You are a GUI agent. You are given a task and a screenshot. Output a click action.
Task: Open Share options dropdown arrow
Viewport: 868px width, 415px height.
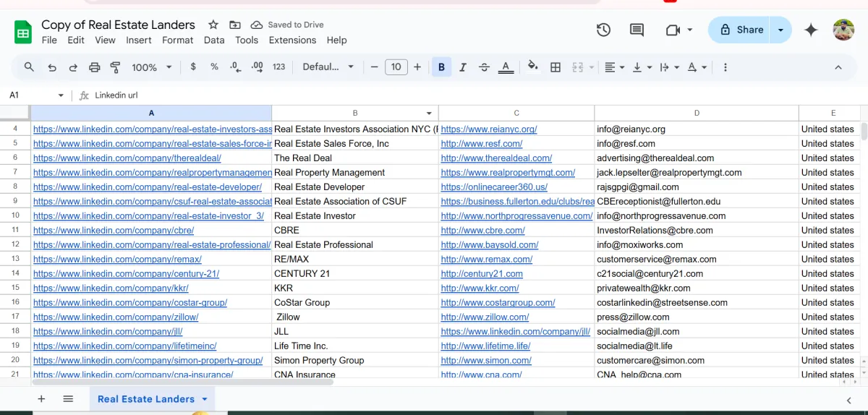[780, 30]
